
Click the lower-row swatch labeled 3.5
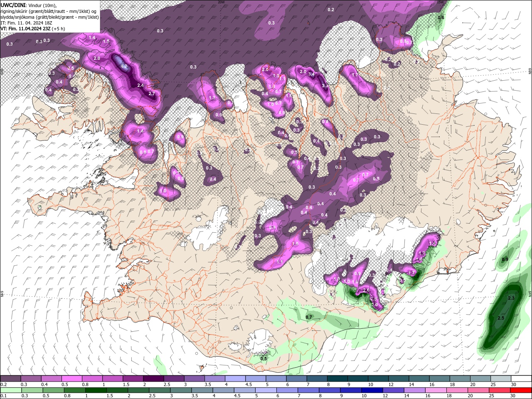pos(202,390)
